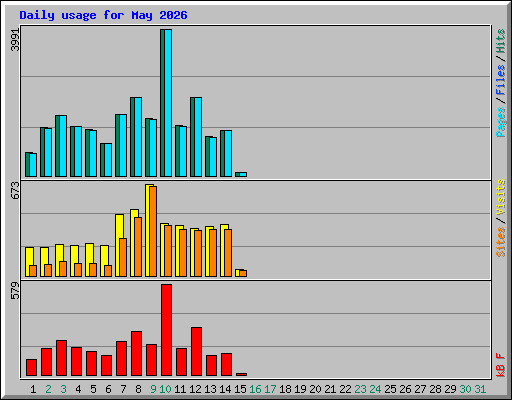
Task: Click the "Visits" legend word
Action: coord(501,197)
